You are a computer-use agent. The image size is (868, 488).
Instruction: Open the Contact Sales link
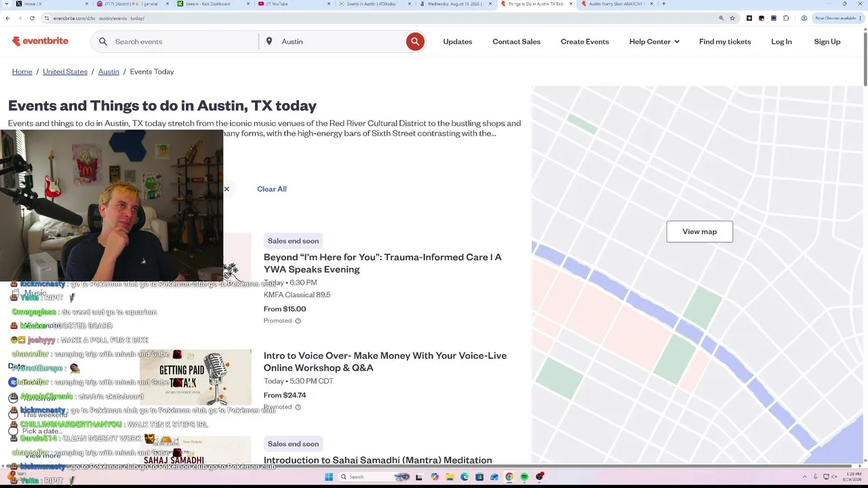pyautogui.click(x=516, y=41)
